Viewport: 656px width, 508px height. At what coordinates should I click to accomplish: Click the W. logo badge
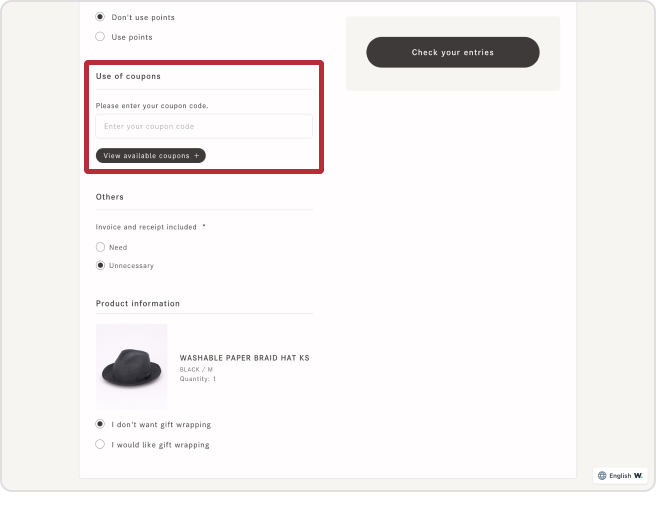(x=638, y=475)
